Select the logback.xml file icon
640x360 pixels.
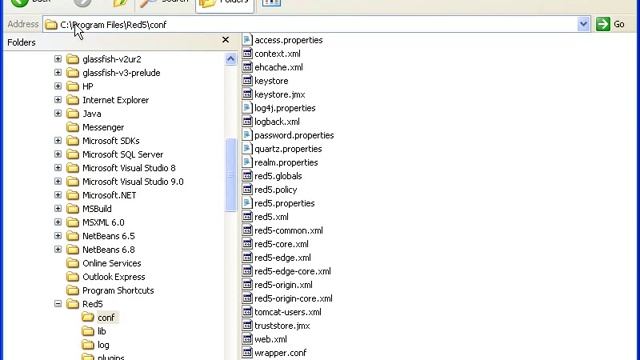(x=247, y=121)
